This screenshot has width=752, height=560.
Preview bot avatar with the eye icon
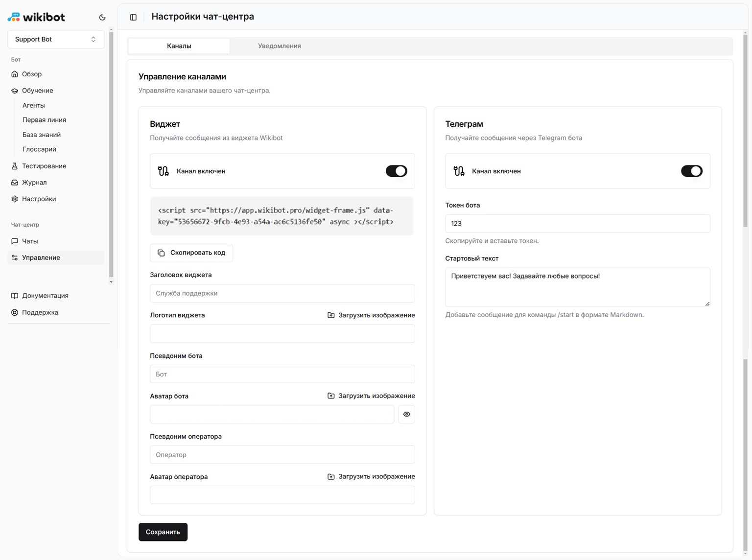click(407, 414)
